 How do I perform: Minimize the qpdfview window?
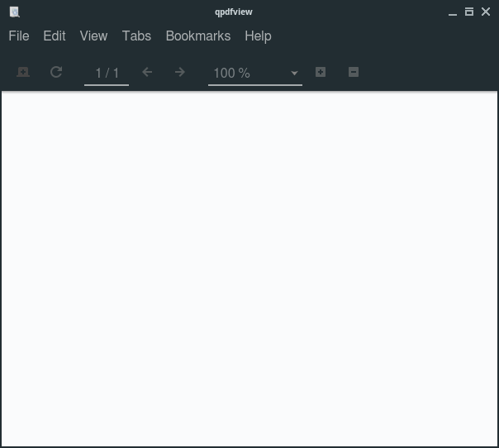click(x=453, y=14)
